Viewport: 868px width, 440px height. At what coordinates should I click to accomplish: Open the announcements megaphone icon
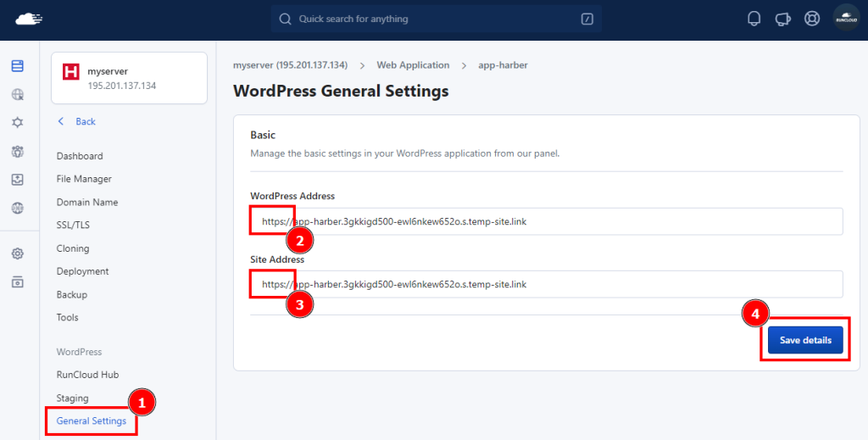(x=782, y=19)
